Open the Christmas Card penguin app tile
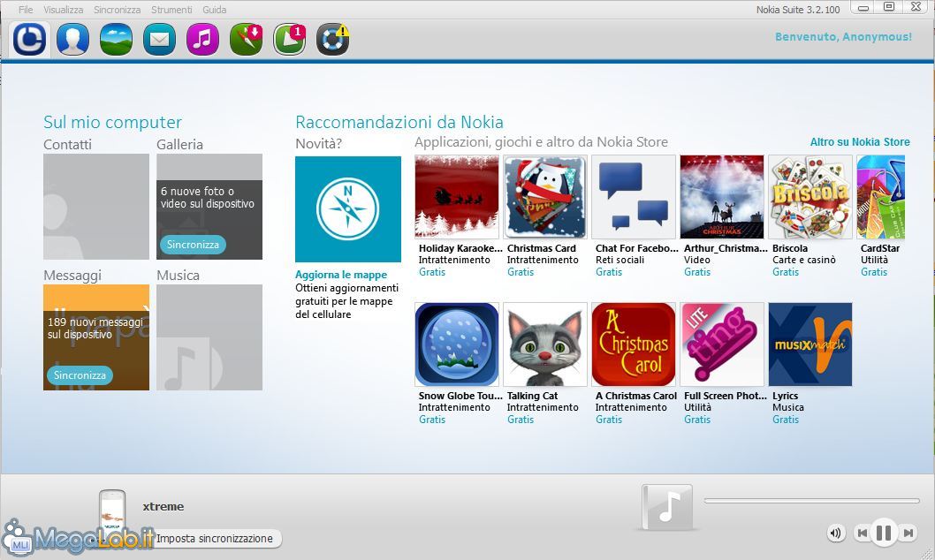The height and width of the screenshot is (560, 935). [545, 197]
